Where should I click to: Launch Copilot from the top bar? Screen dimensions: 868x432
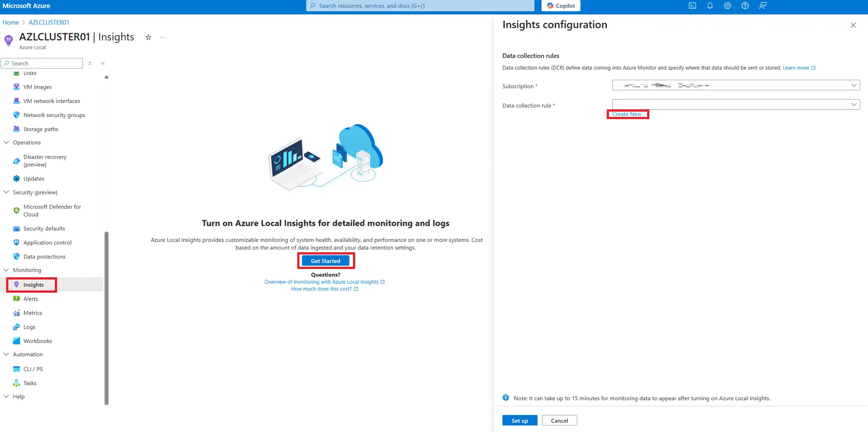click(x=561, y=6)
